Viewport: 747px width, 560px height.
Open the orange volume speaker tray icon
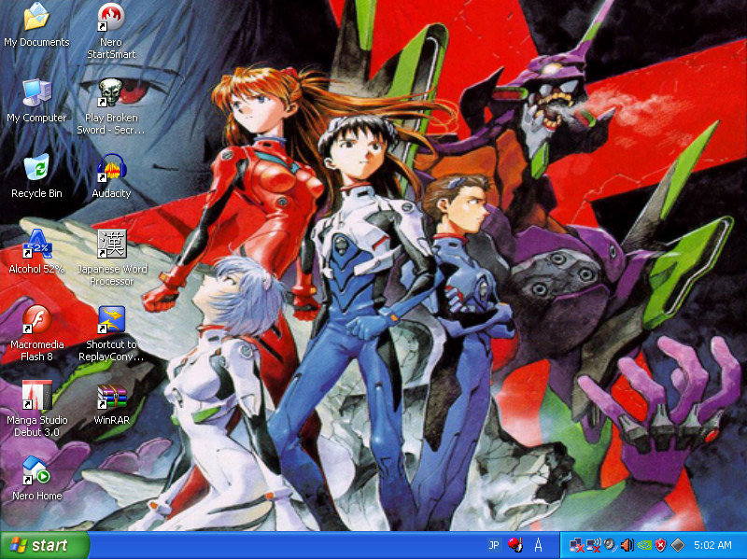[627, 545]
